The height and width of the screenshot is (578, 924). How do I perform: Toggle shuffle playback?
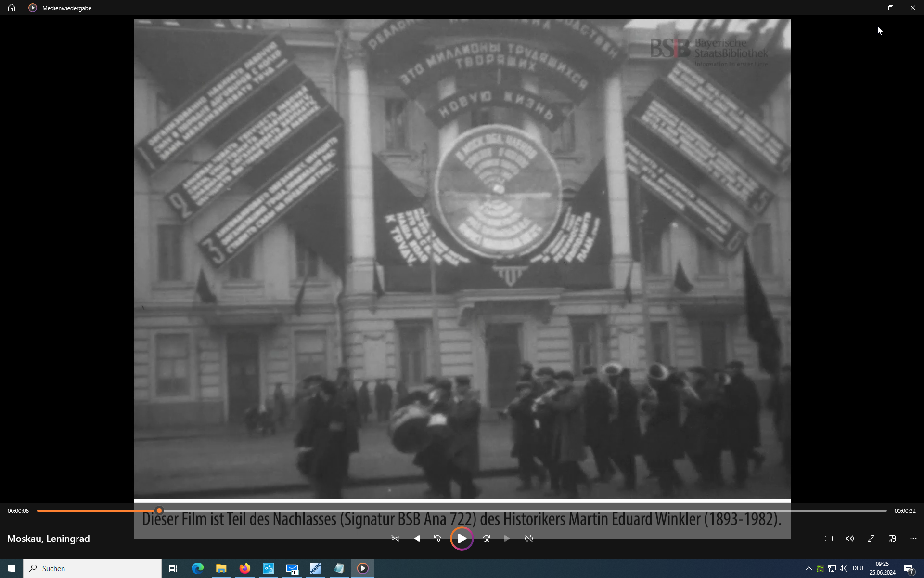click(x=395, y=539)
